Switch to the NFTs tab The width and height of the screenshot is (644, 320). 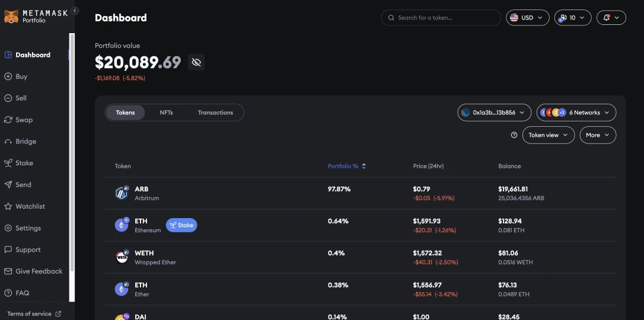coord(167,113)
